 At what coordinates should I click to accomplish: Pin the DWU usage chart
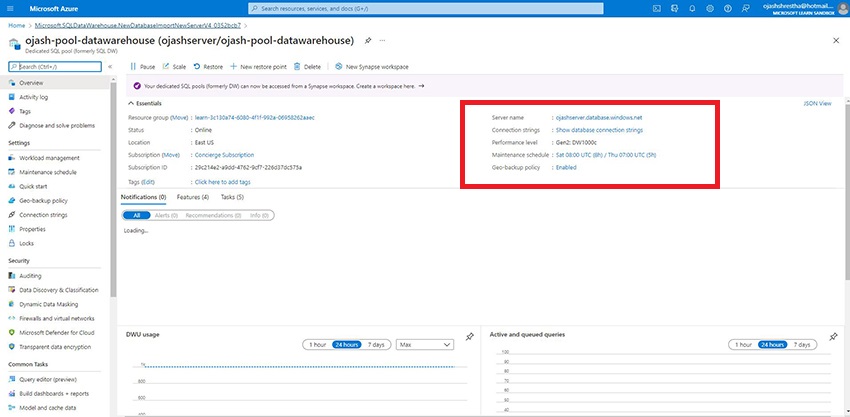click(x=469, y=337)
